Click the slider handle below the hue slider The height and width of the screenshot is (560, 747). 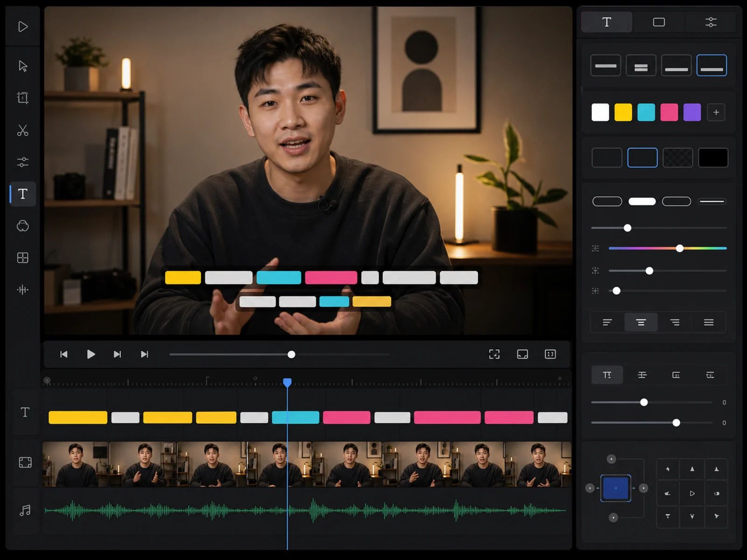click(649, 271)
